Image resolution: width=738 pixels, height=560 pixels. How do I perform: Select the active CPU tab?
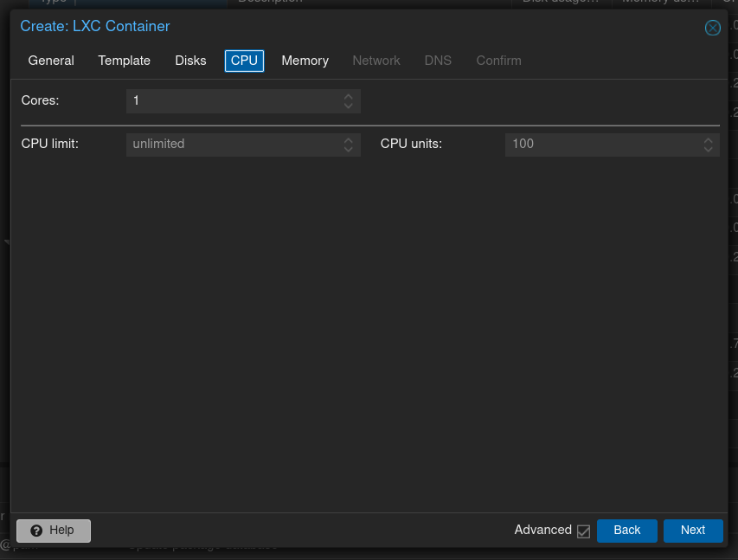pos(244,61)
